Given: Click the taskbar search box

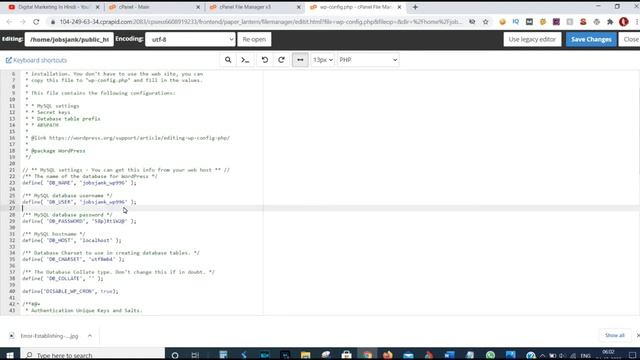Looking at the screenshot, I should 93,355.
